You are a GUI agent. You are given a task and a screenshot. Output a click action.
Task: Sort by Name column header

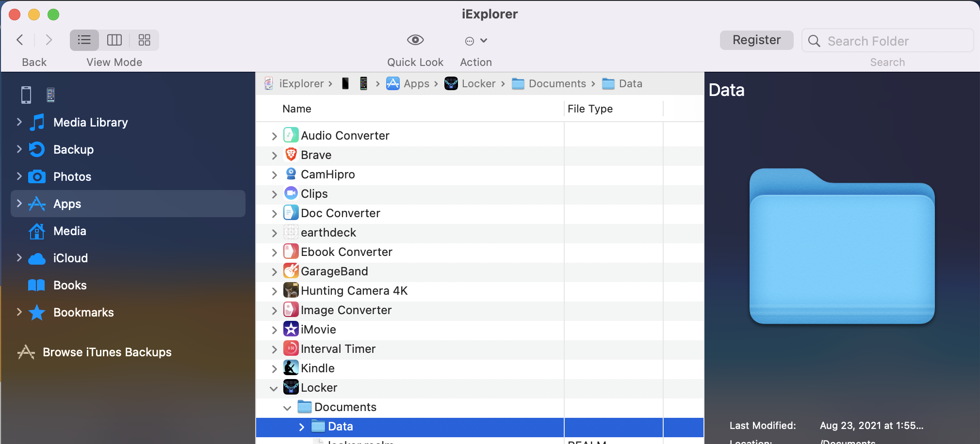click(297, 109)
